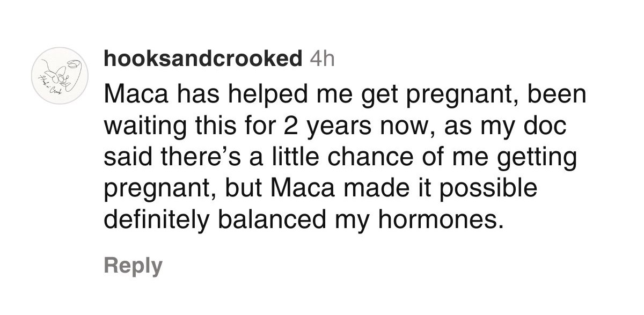This screenshot has width=644, height=315.
Task: Click the hooksandcrooked username
Action: [x=203, y=59]
